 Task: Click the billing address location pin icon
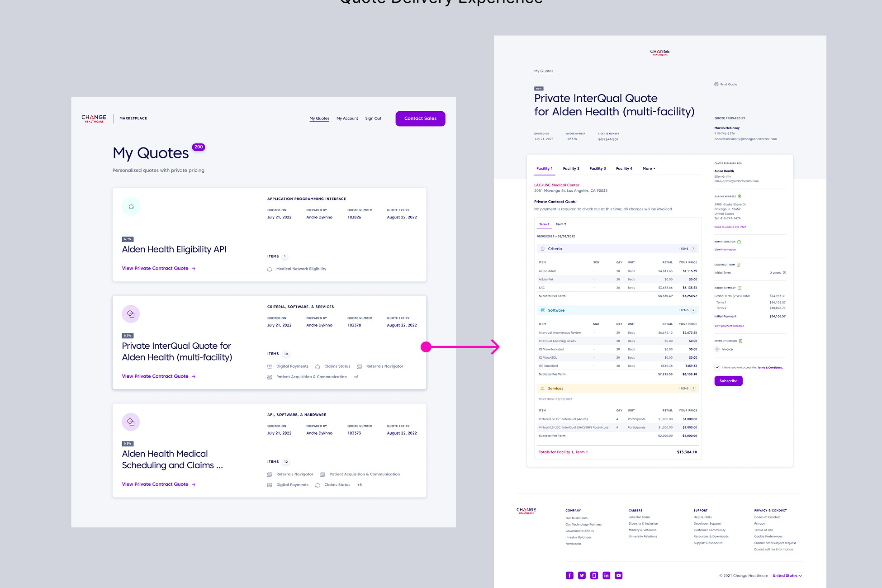(x=740, y=196)
